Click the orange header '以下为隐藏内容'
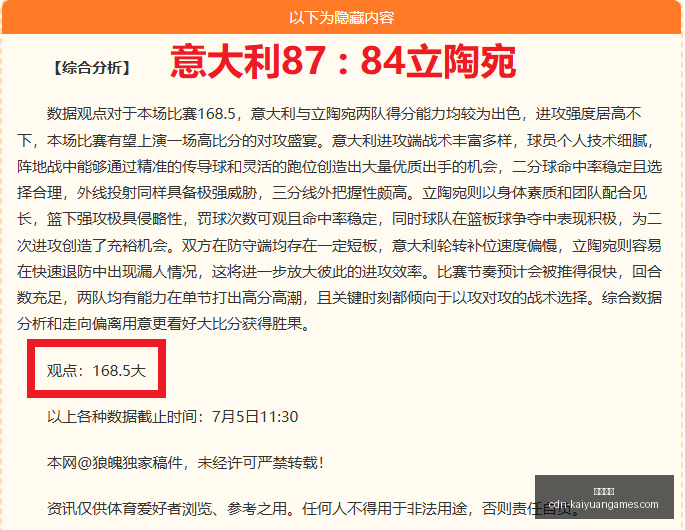This screenshot has width=685, height=530. click(342, 18)
